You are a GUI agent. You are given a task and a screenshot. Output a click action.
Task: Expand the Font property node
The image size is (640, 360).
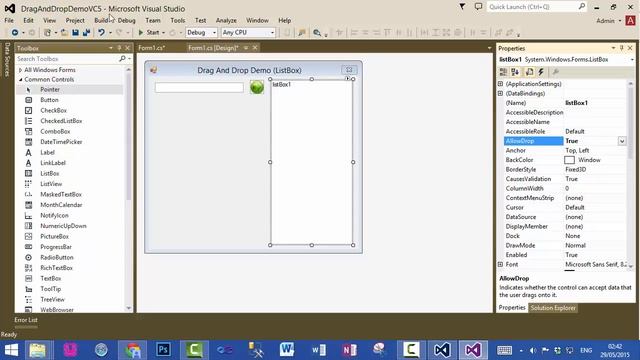click(x=500, y=264)
